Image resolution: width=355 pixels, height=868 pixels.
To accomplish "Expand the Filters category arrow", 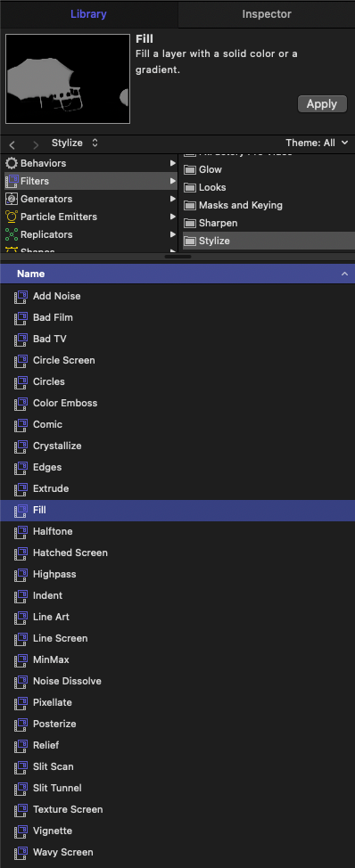I will (x=173, y=181).
